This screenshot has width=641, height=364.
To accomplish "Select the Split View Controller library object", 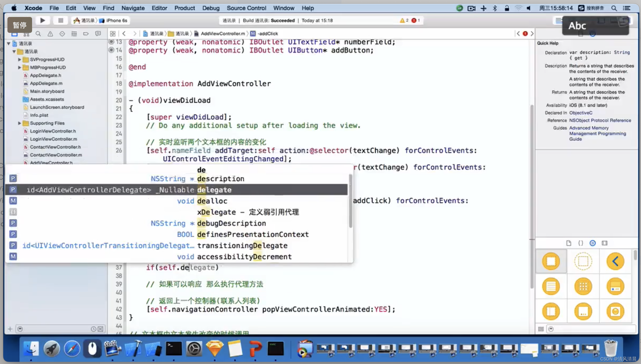I will (x=551, y=311).
